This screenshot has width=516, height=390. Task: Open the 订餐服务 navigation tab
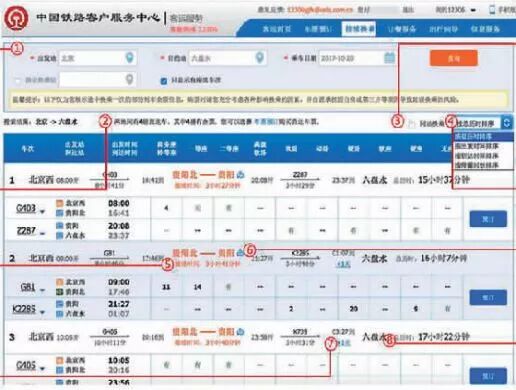click(401, 29)
